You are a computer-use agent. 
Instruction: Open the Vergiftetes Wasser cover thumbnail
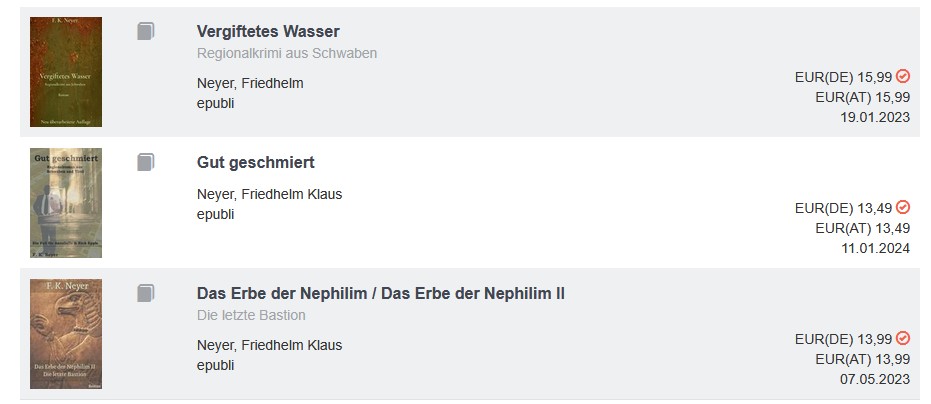click(x=66, y=72)
